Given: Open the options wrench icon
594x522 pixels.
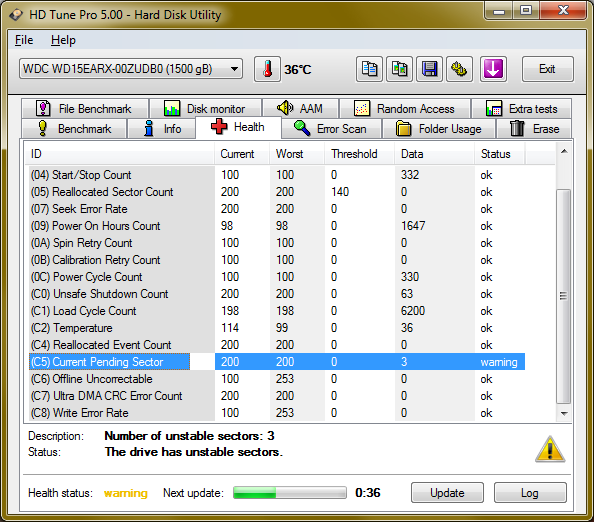Looking at the screenshot, I should pyautogui.click(x=459, y=69).
